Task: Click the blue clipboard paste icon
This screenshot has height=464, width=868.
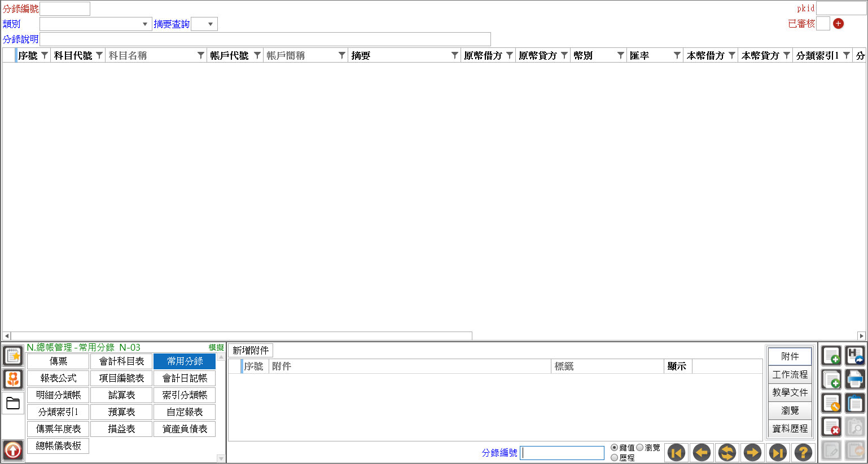Action: click(855, 403)
